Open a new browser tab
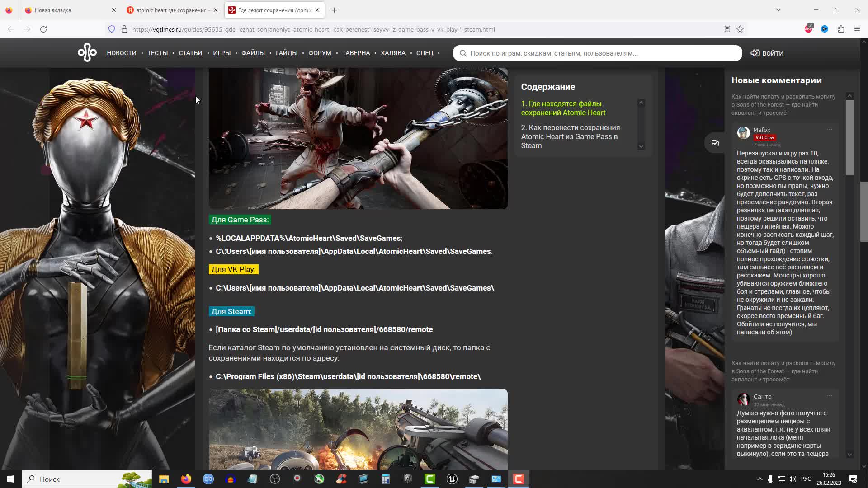The width and height of the screenshot is (868, 488). (335, 10)
